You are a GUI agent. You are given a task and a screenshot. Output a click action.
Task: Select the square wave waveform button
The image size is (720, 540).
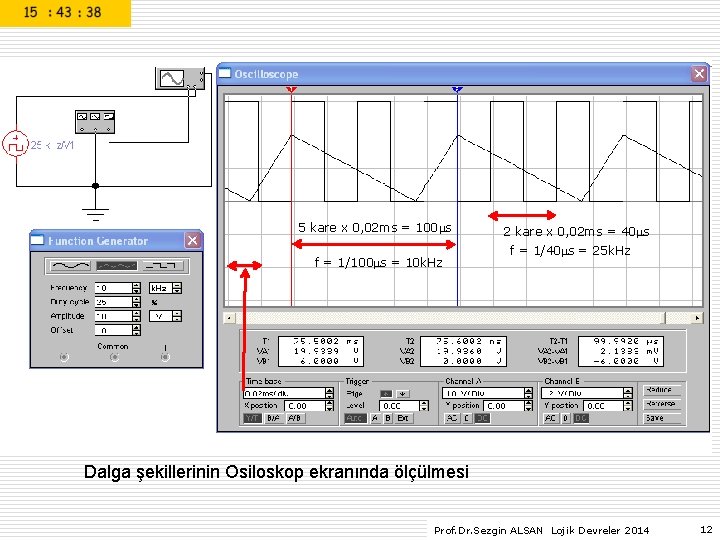pos(163,265)
